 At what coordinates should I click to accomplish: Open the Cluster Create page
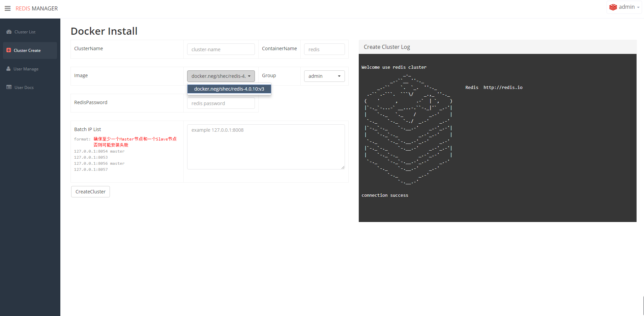[x=30, y=51]
